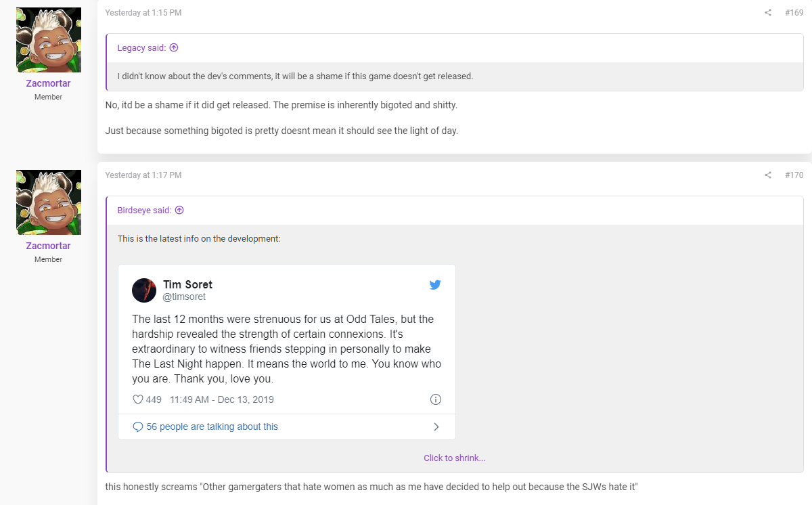View Zacmortar avatar on post #170
The image size is (812, 505).
click(49, 202)
